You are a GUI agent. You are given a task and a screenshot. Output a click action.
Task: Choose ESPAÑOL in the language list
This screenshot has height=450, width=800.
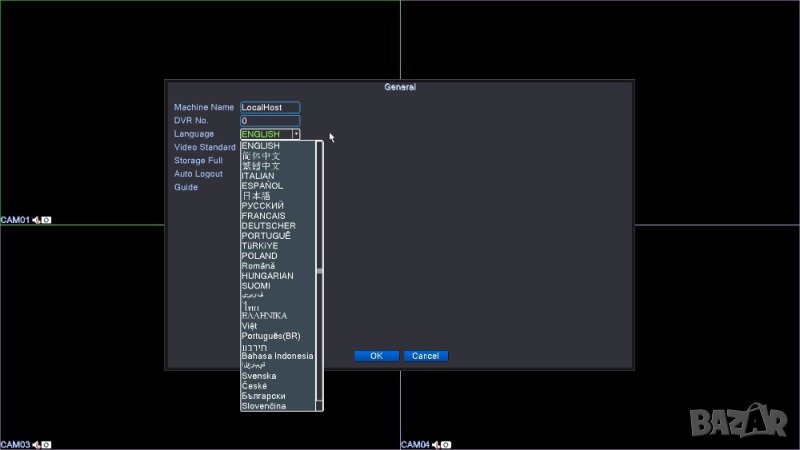tap(262, 186)
